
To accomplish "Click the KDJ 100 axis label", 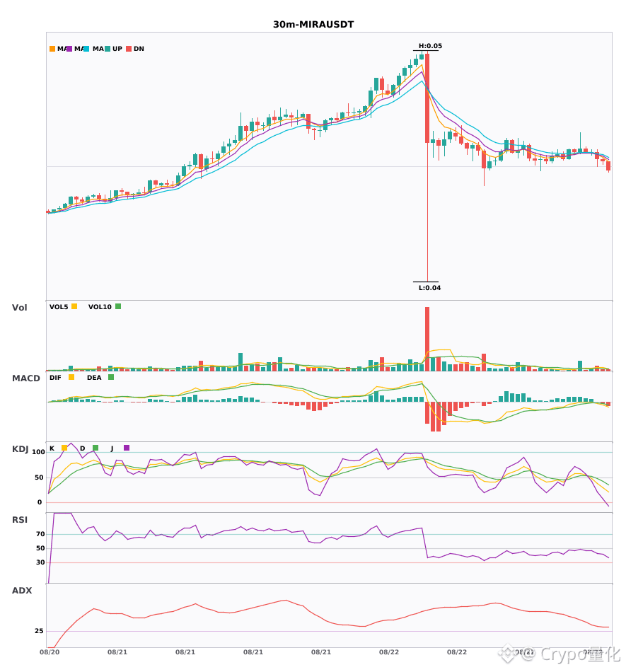I will click(39, 452).
